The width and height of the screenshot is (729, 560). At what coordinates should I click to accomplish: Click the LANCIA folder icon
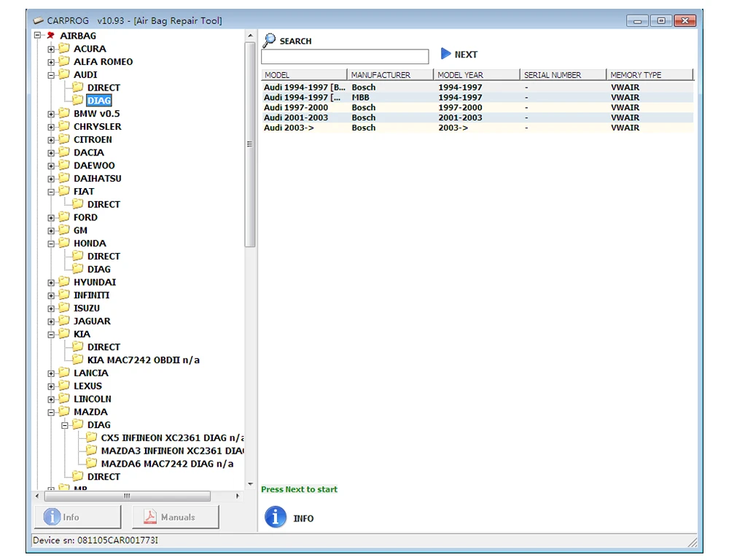[x=64, y=373]
